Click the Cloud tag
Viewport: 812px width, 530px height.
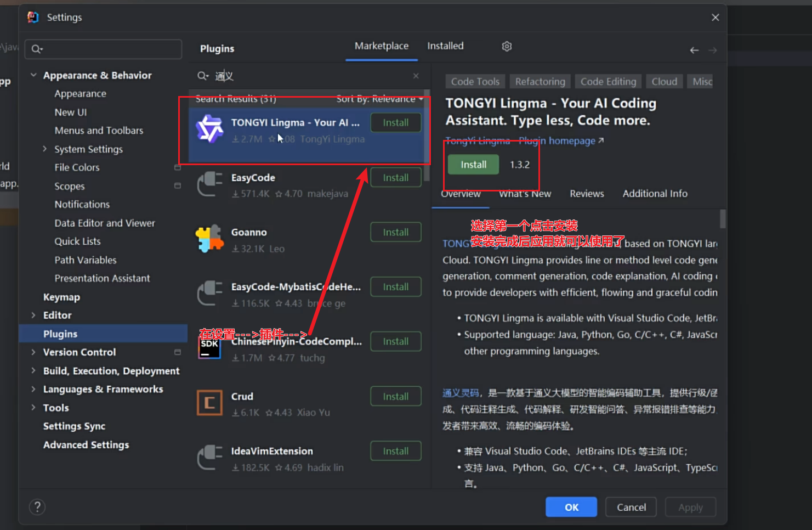tap(664, 82)
